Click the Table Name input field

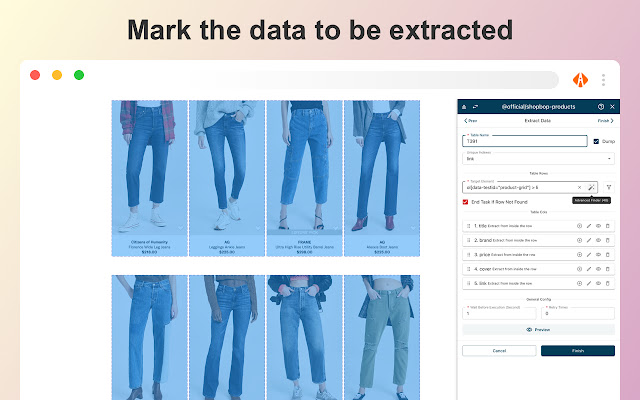tap(524, 141)
